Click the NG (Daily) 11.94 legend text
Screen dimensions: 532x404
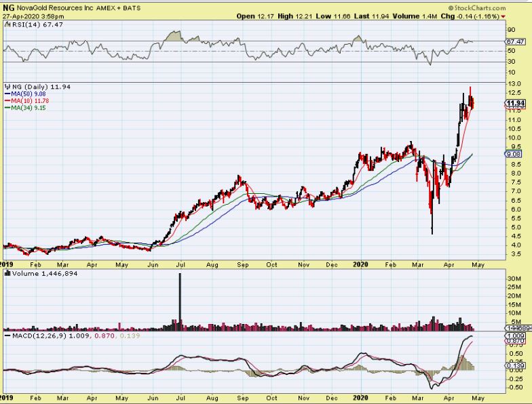point(41,87)
